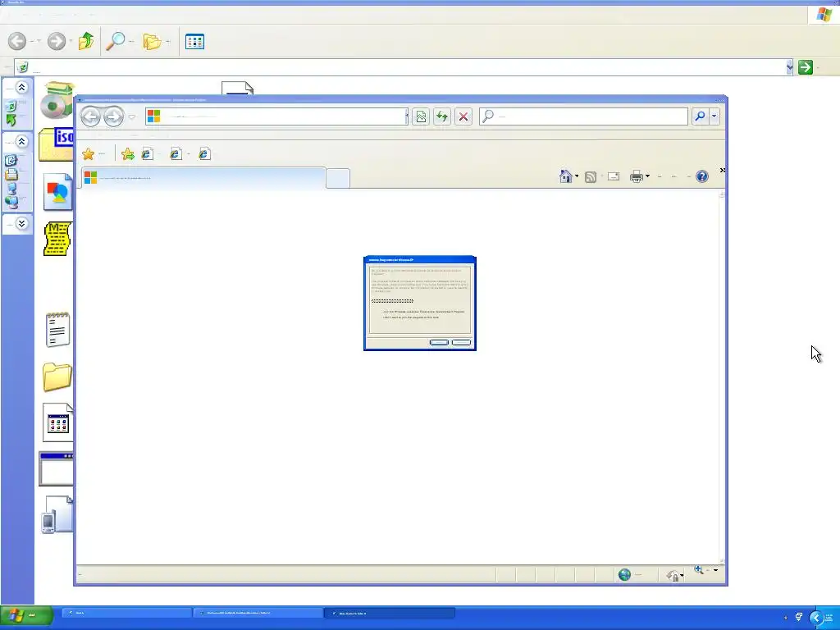Click Internet Explorer's Back button

90,116
